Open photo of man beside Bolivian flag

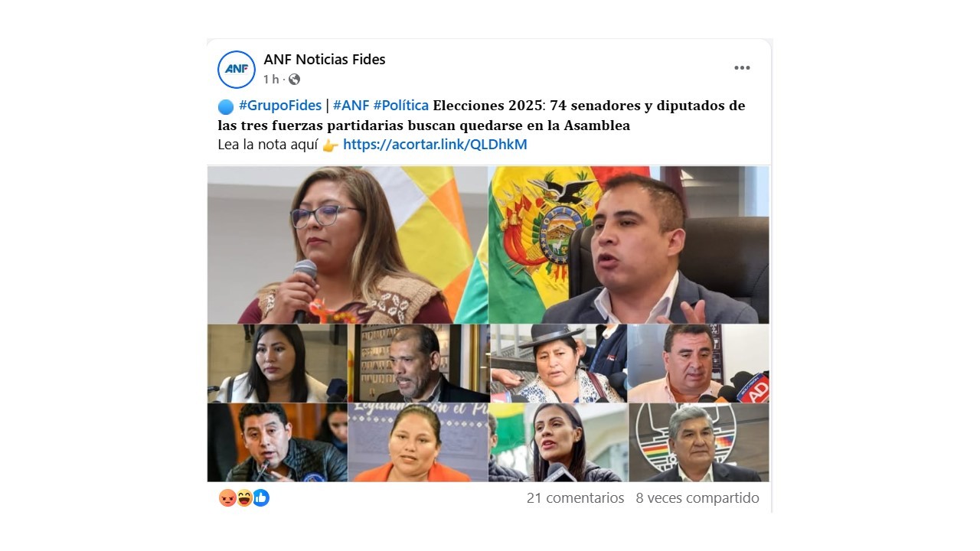pos(629,245)
